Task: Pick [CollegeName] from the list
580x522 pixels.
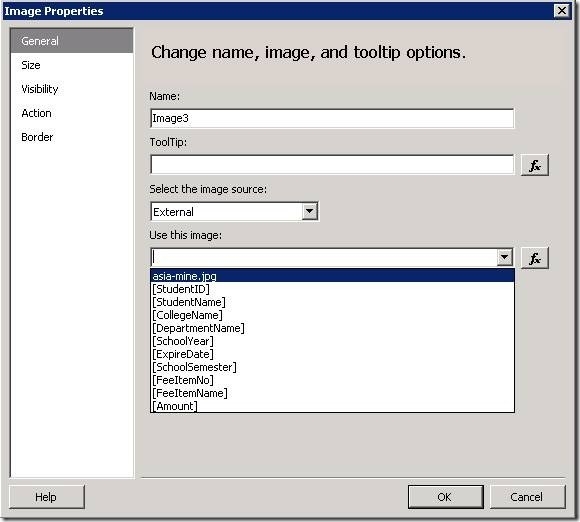Action: point(332,315)
